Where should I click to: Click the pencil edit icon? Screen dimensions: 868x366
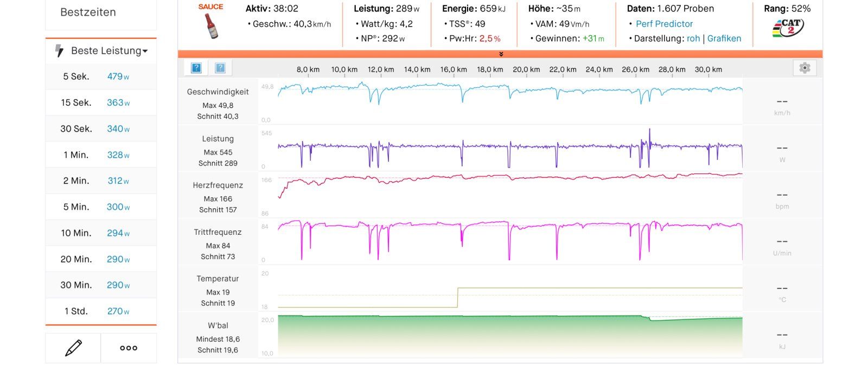73,348
